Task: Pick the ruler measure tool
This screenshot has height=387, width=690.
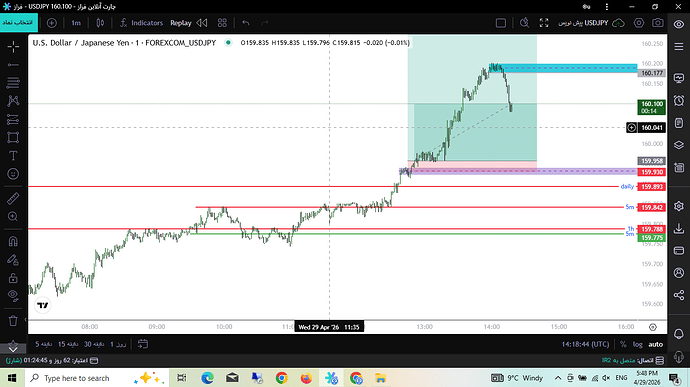Action: [13, 199]
